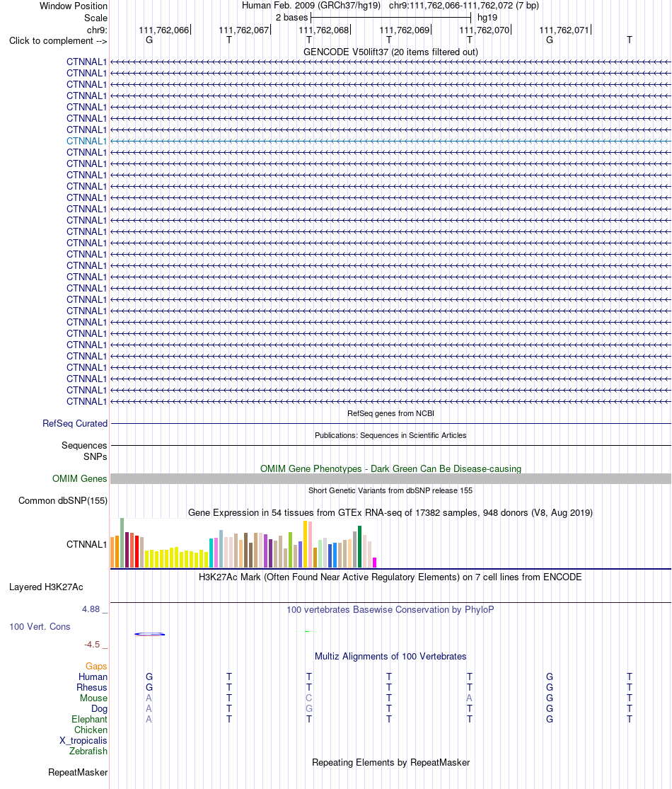Viewport: 672px width, 789px height.
Task: Select the OMIM Genes track label
Action: [x=79, y=479]
